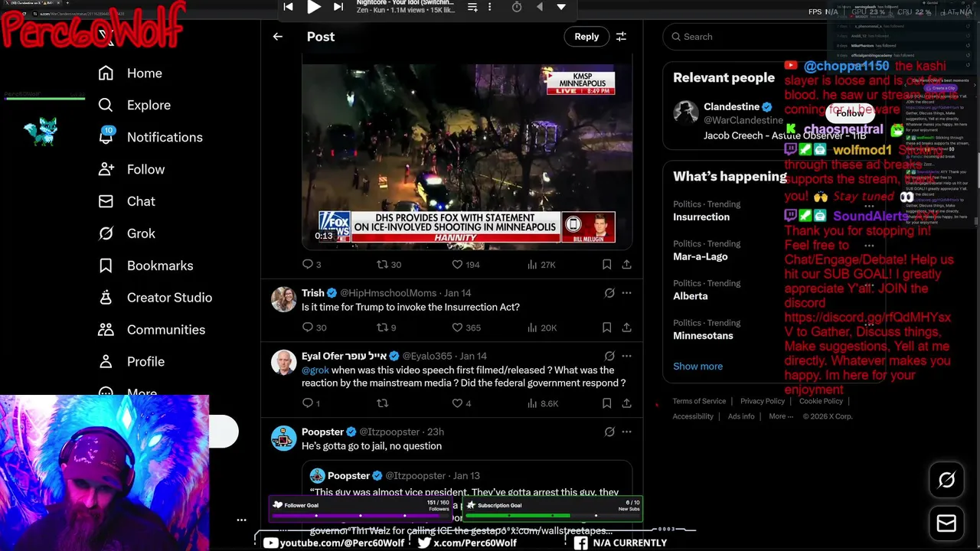Click the Communities people icon
This screenshot has width=980, height=551.
click(106, 330)
